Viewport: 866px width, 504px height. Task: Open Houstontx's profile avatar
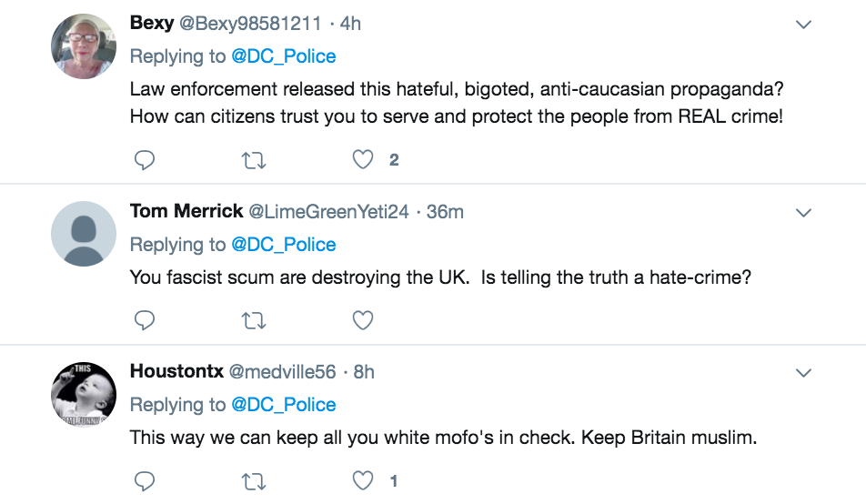tap(83, 394)
